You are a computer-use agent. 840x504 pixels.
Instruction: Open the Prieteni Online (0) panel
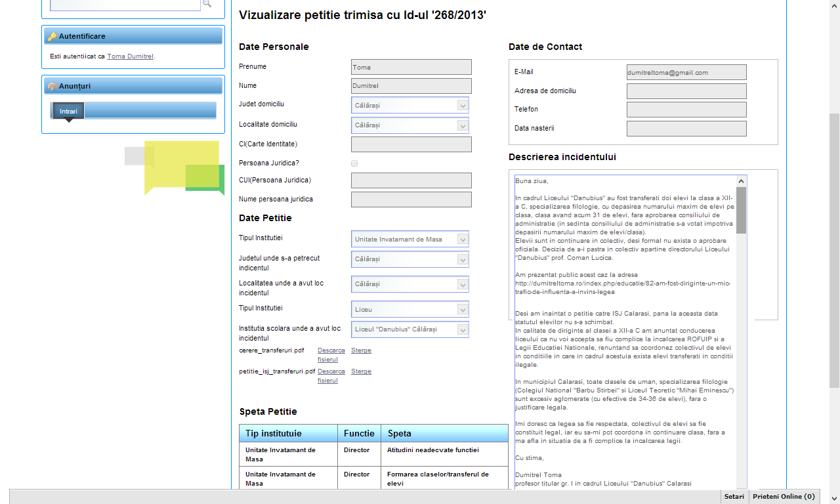(784, 497)
